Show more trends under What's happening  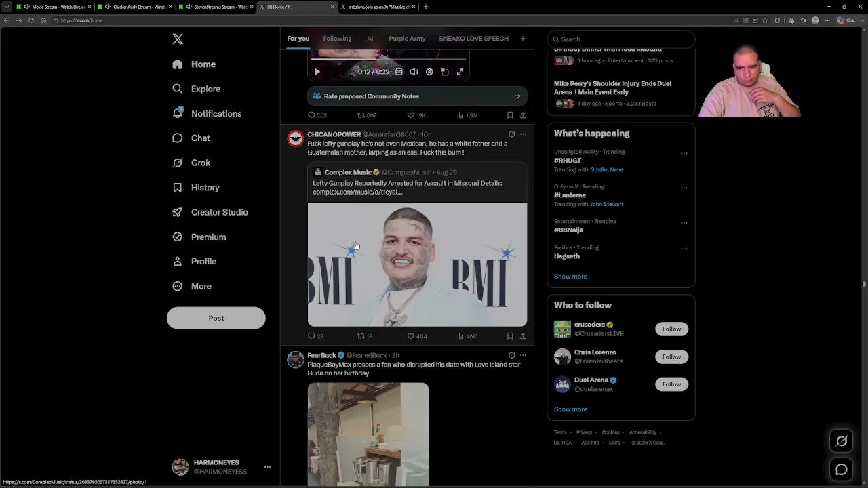click(570, 277)
